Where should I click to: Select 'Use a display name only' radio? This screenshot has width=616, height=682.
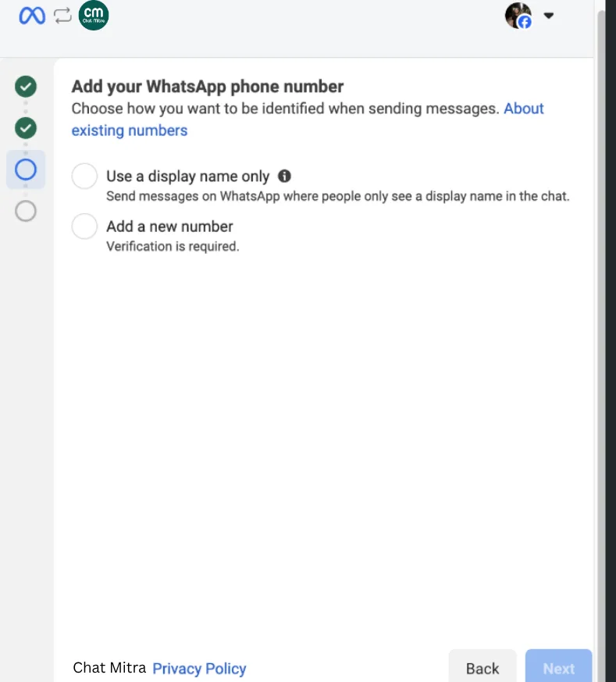84,176
